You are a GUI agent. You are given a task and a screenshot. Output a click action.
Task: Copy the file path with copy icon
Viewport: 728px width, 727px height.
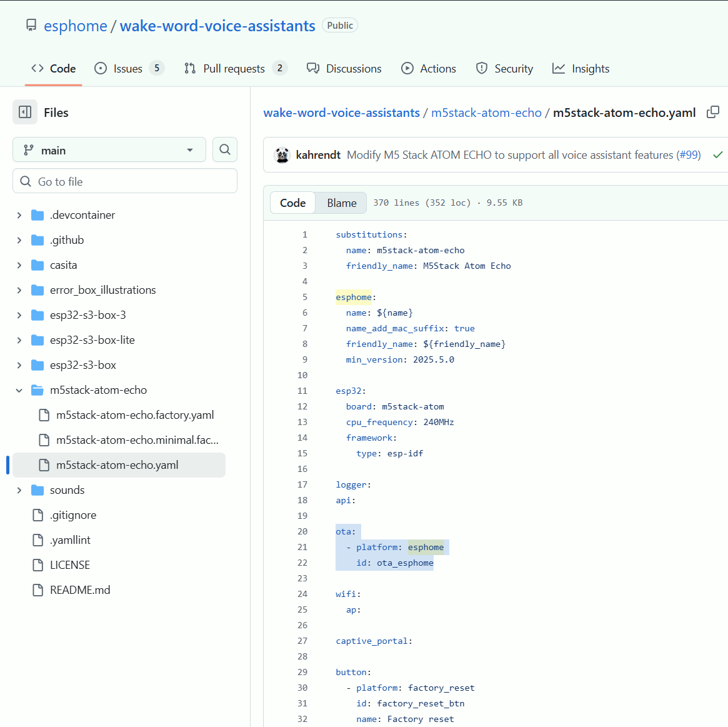point(713,113)
